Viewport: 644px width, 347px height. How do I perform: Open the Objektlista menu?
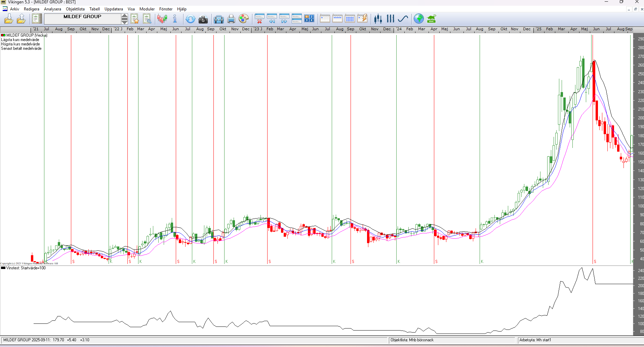click(75, 9)
